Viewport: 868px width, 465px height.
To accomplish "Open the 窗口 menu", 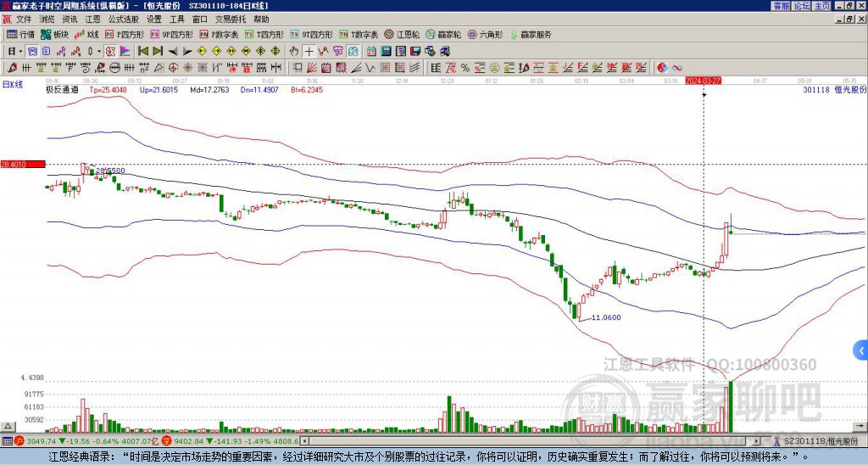I will tap(200, 20).
